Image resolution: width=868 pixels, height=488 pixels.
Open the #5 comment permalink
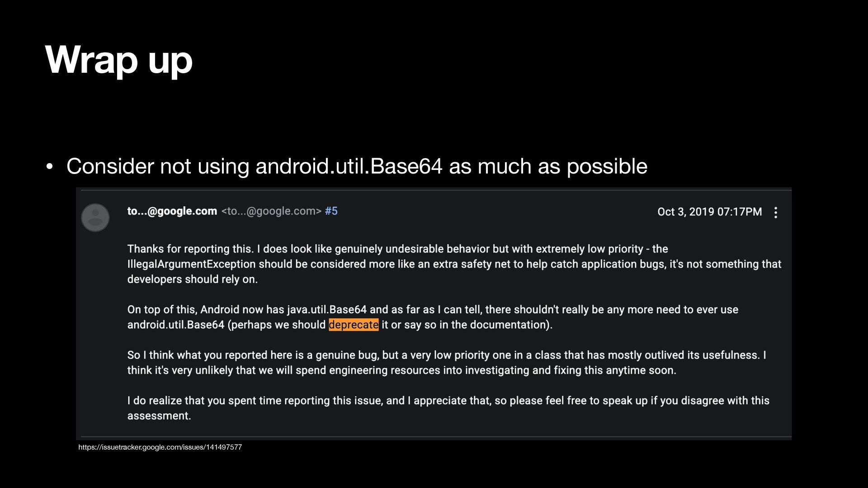point(331,211)
